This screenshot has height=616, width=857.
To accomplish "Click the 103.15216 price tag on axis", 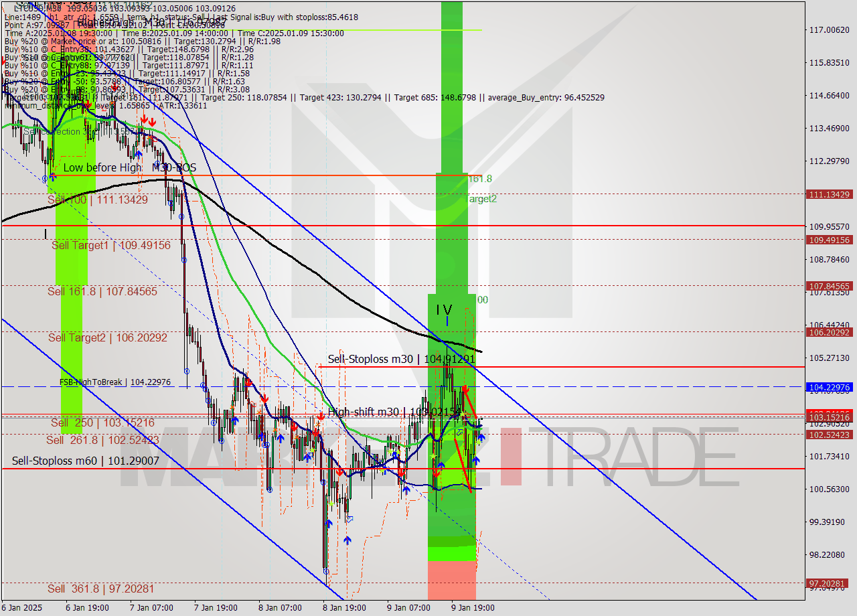I will [830, 417].
